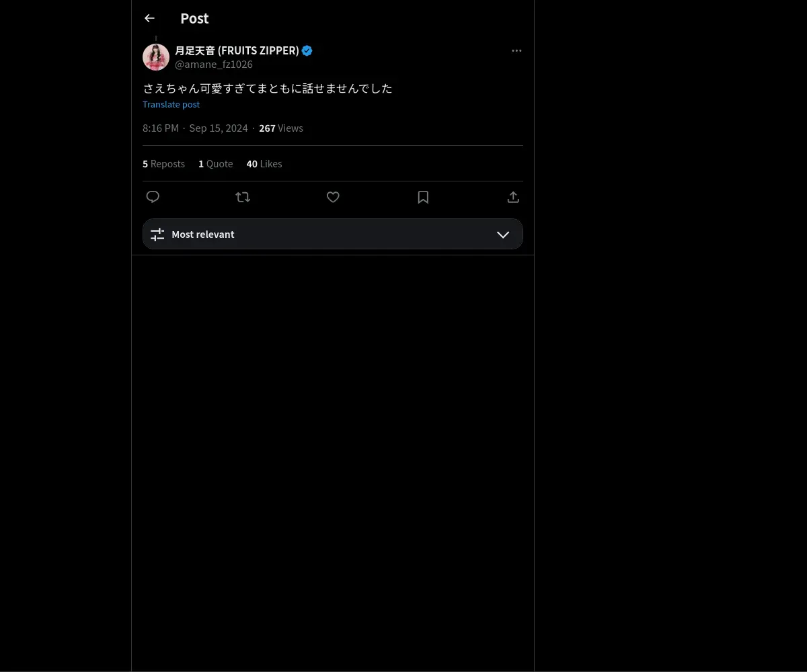Expand the Most relevant chevron arrow
The image size is (807, 672).
point(503,235)
